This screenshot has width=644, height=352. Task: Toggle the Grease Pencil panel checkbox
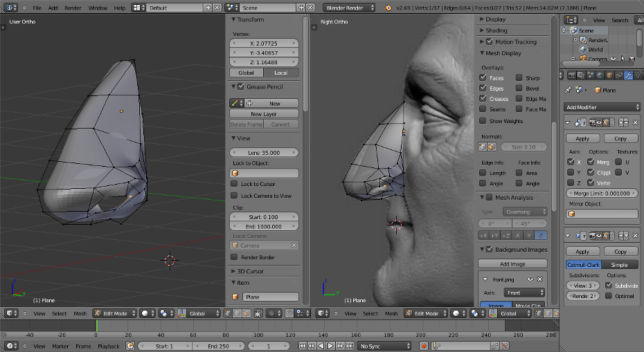pyautogui.click(x=241, y=86)
